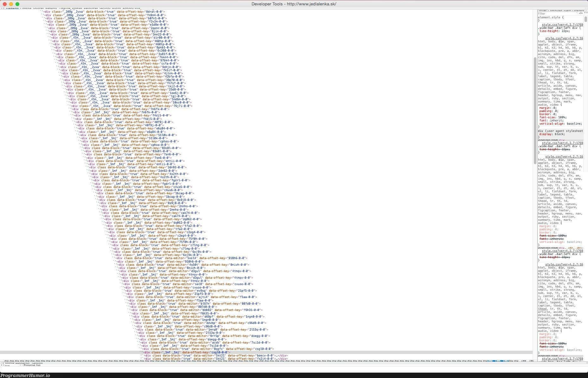588x378 pixels.
Task: Click the non-faded padding: 0 declaration
Action: (x=549, y=111)
